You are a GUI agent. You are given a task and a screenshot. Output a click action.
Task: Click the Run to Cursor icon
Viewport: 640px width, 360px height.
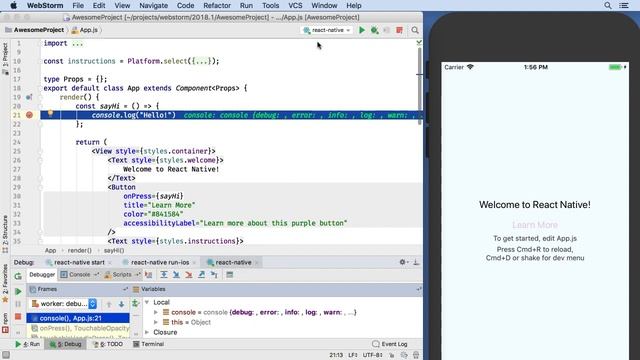214,275
